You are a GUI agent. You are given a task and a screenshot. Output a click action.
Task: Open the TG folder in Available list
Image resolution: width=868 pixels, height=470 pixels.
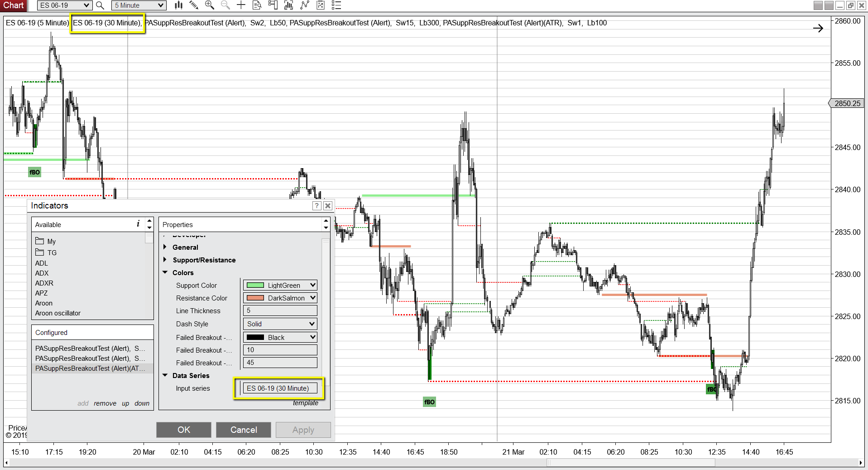pos(46,252)
